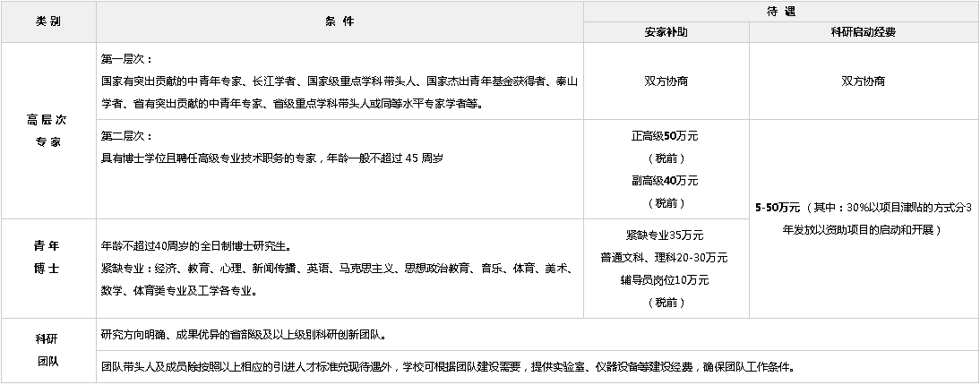Click the 普通文科、理科20-30万元 line
The width and height of the screenshot is (980, 385).
[665, 258]
